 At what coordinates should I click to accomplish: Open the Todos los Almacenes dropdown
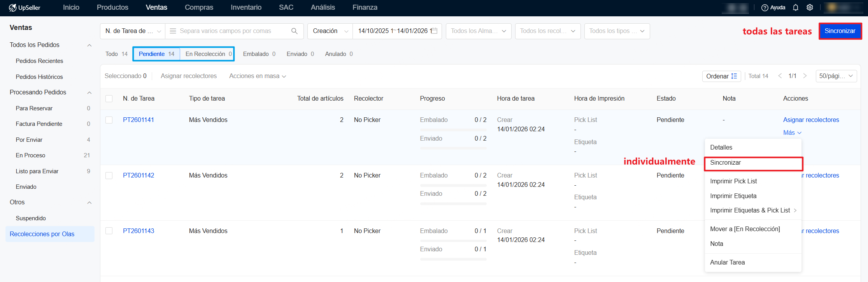point(478,31)
